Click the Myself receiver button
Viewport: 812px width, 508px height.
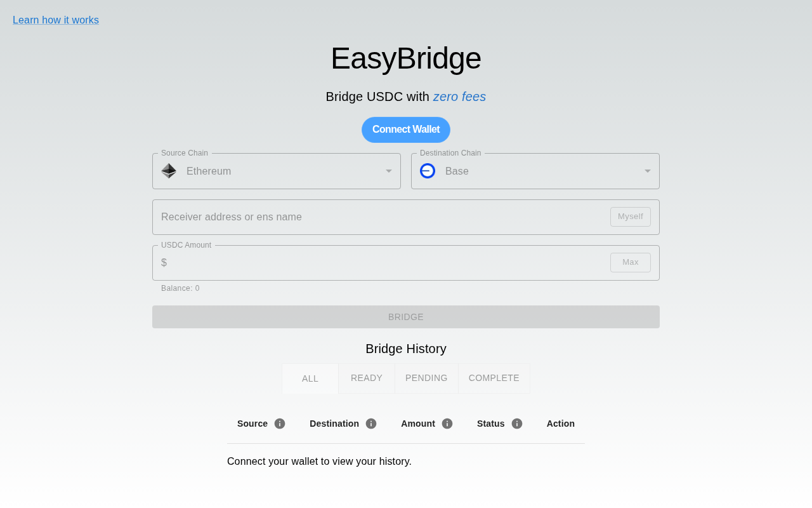click(x=631, y=217)
